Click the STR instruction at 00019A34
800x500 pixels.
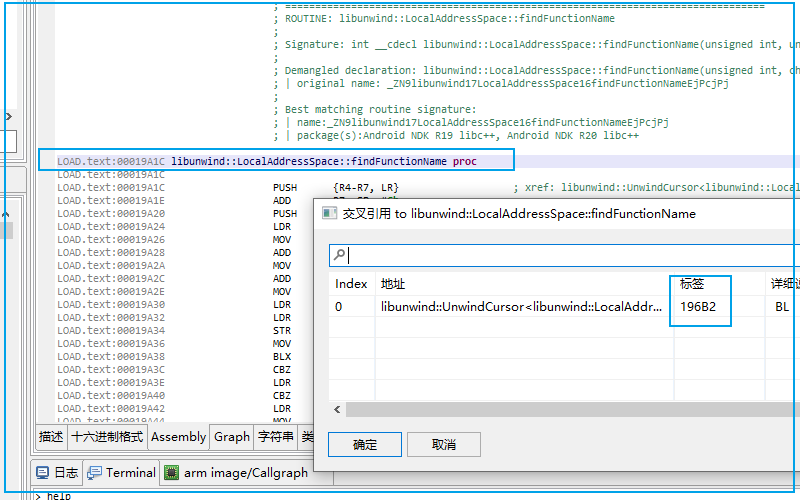click(282, 331)
